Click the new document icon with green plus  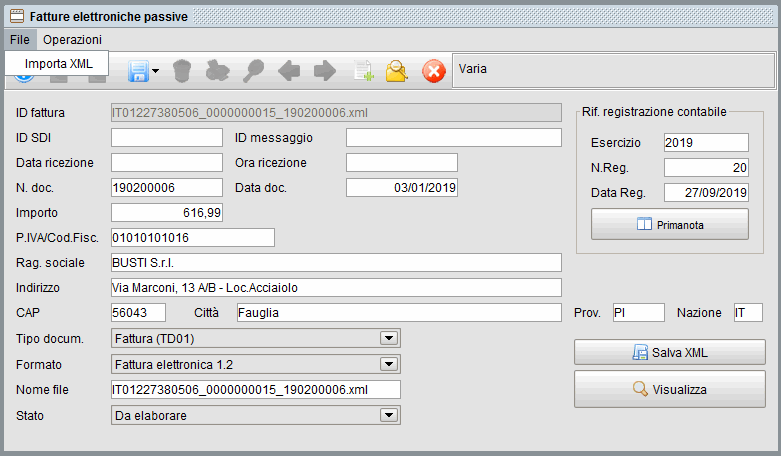pos(361,71)
